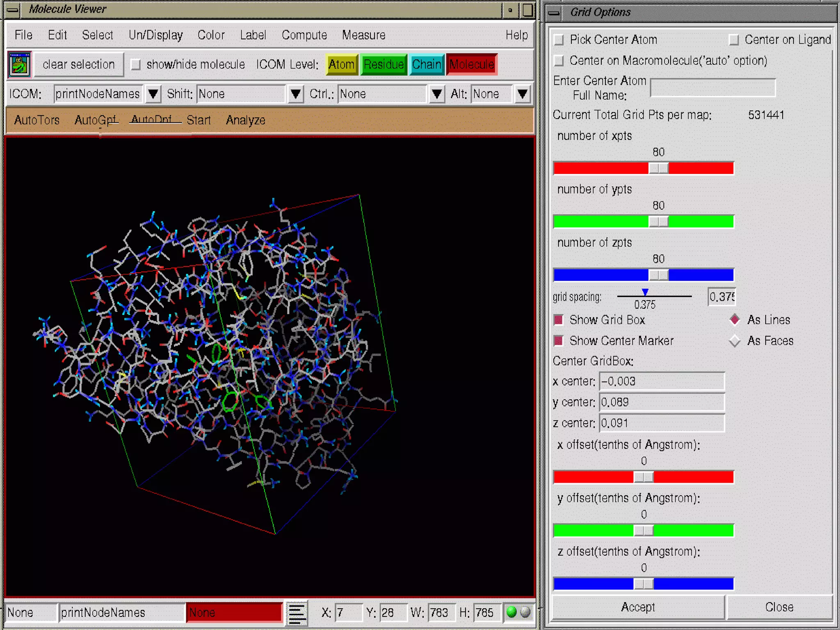Expand the ICOM printNodeNames dropdown

[153, 94]
